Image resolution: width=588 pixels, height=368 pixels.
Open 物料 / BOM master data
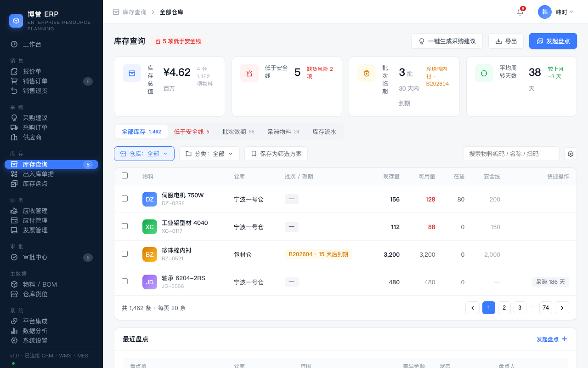(x=51, y=284)
